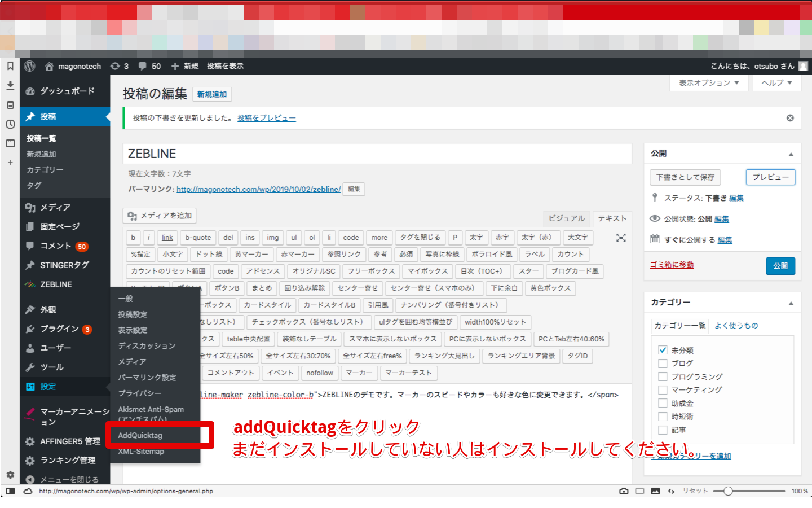Open the browser window panel icon
Image resolution: width=812 pixels, height=508 pixels.
pos(10,143)
